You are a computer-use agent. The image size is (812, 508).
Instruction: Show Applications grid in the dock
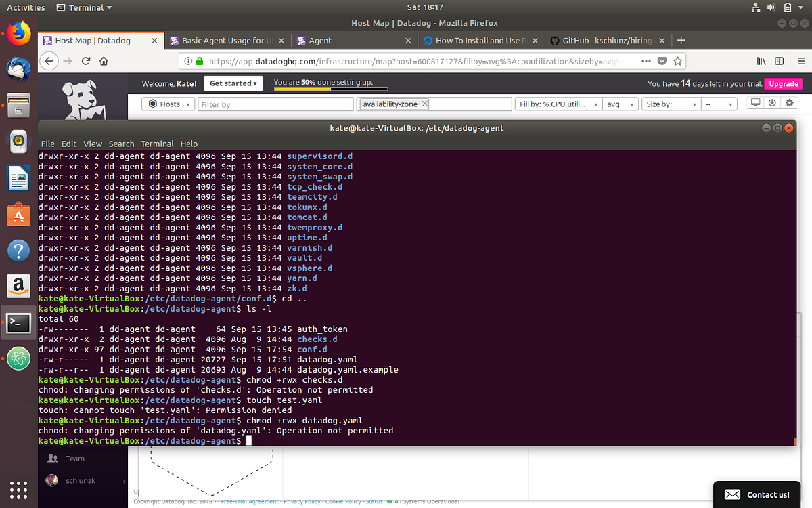[x=19, y=489]
